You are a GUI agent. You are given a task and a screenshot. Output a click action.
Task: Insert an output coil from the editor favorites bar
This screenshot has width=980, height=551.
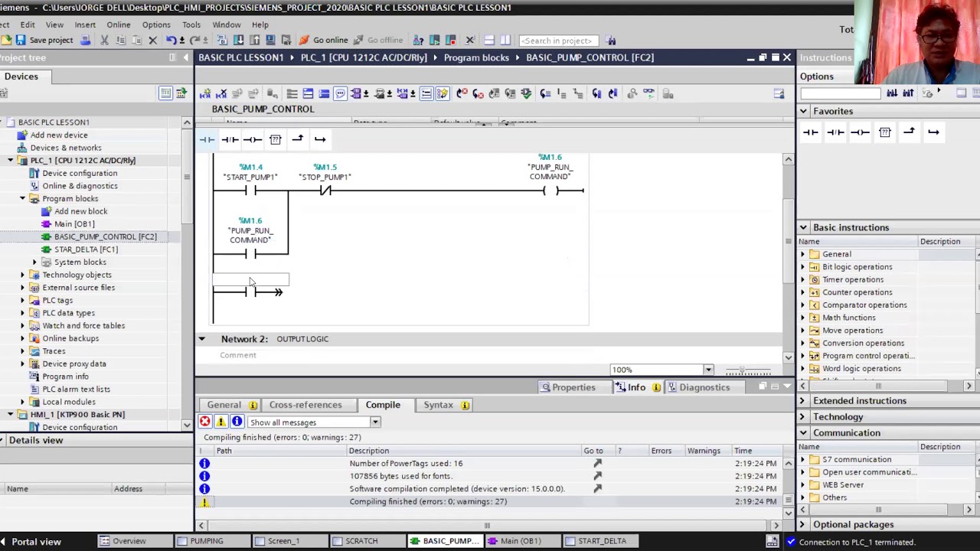[253, 139]
